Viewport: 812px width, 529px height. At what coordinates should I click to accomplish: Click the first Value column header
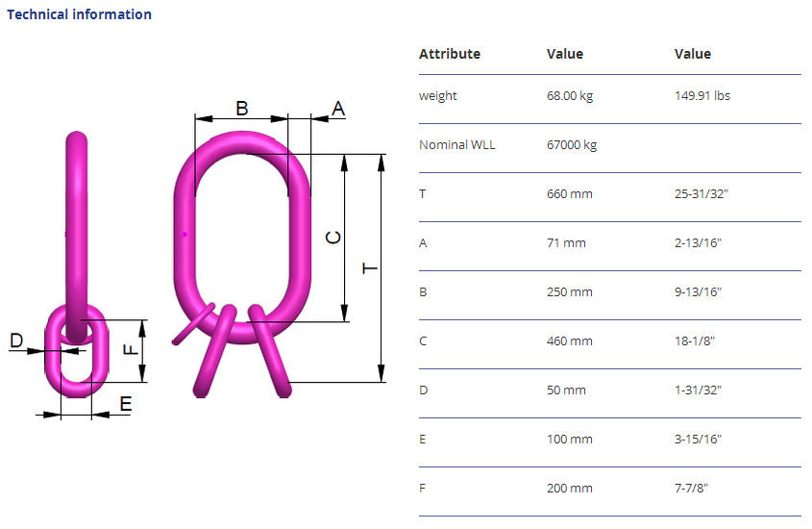(x=565, y=54)
